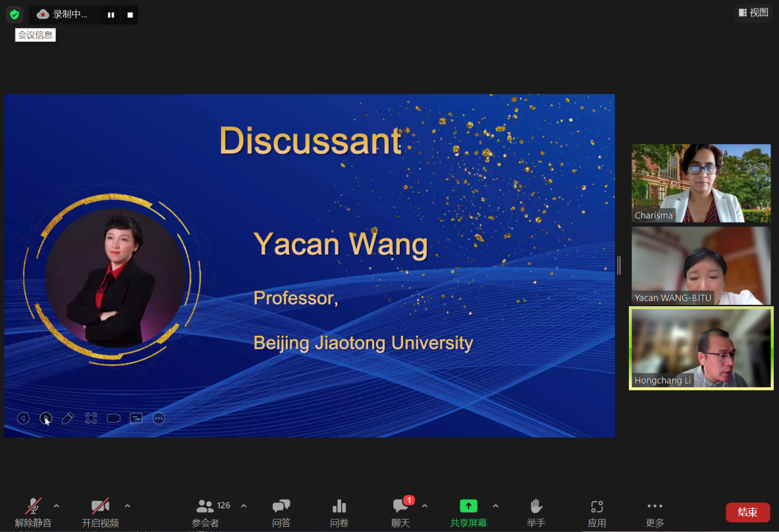Viewport: 779px width, 532px height.
Task: Turn on camera with 开启视频
Action: pyautogui.click(x=100, y=513)
